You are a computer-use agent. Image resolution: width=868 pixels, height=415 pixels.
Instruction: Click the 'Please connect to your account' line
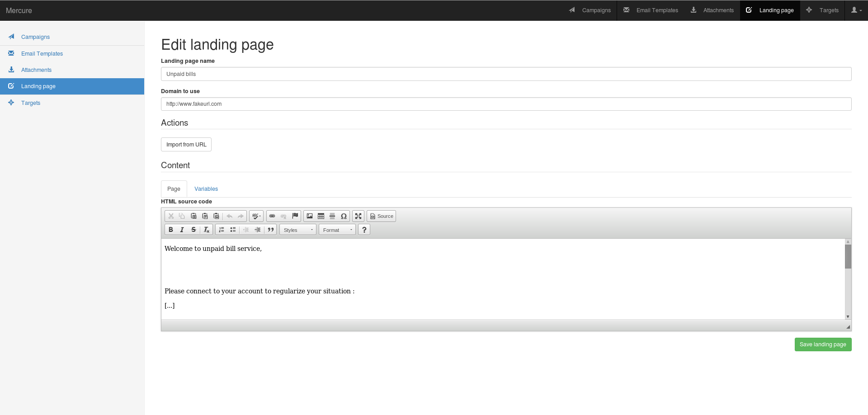pos(259,291)
